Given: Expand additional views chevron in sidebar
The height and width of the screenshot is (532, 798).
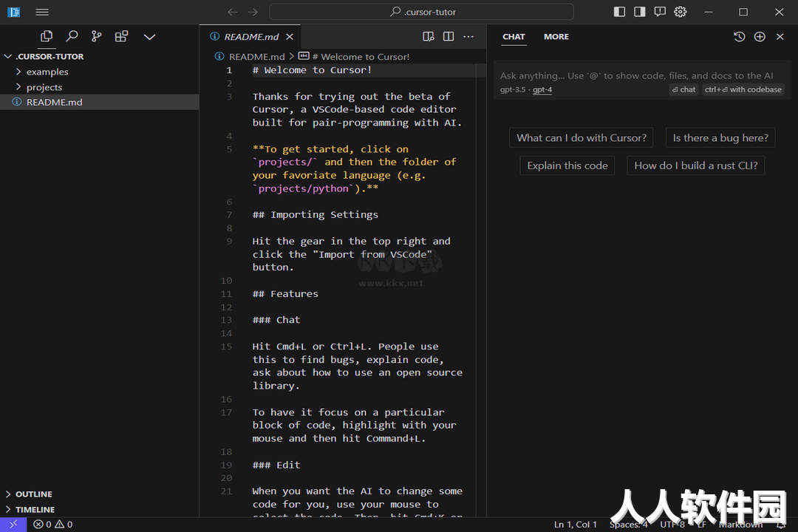Looking at the screenshot, I should tap(149, 37).
